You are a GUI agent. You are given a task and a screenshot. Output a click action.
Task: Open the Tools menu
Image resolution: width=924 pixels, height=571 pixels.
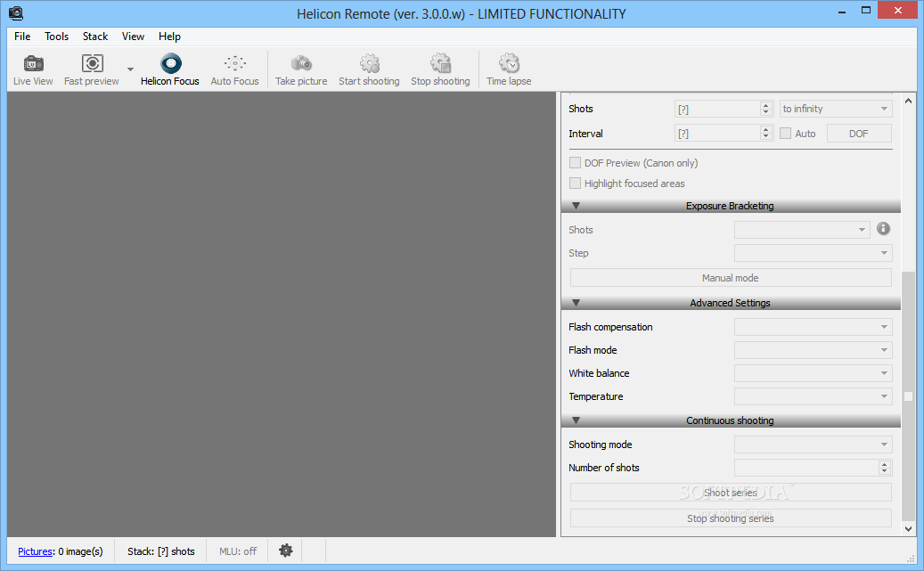click(57, 37)
